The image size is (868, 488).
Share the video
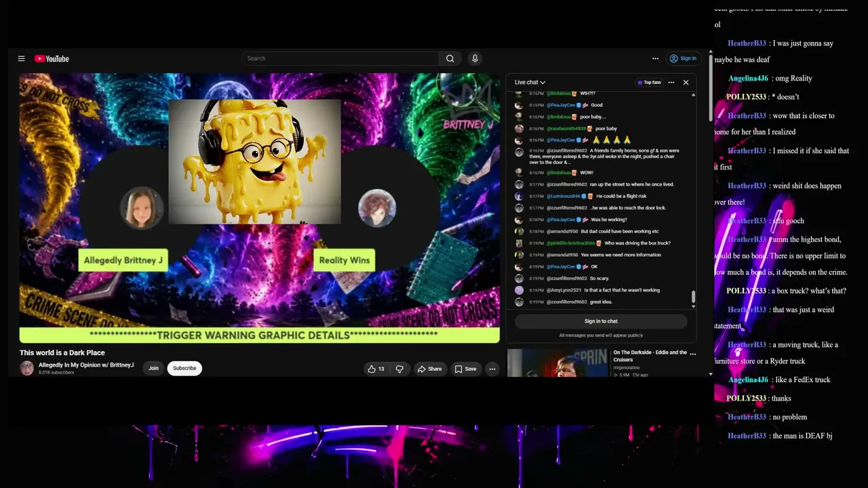point(429,369)
